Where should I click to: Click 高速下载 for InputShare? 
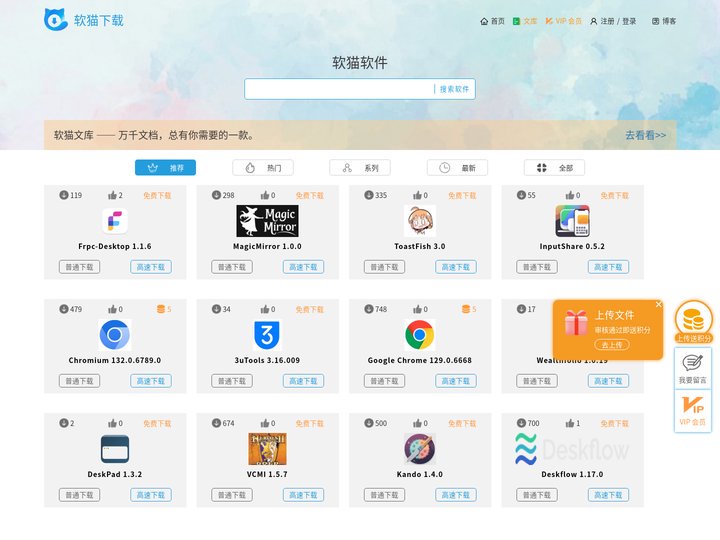pos(608,267)
